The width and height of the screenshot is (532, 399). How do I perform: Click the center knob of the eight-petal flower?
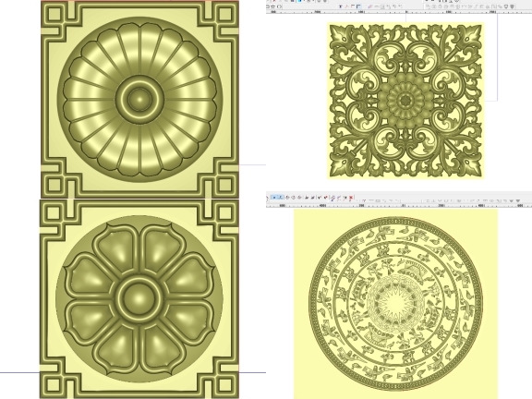tap(139, 299)
